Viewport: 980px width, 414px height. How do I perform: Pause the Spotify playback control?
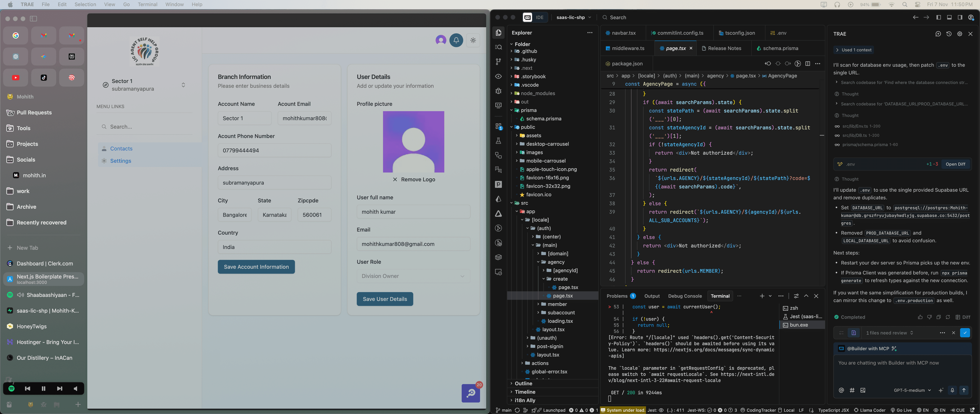click(43, 388)
